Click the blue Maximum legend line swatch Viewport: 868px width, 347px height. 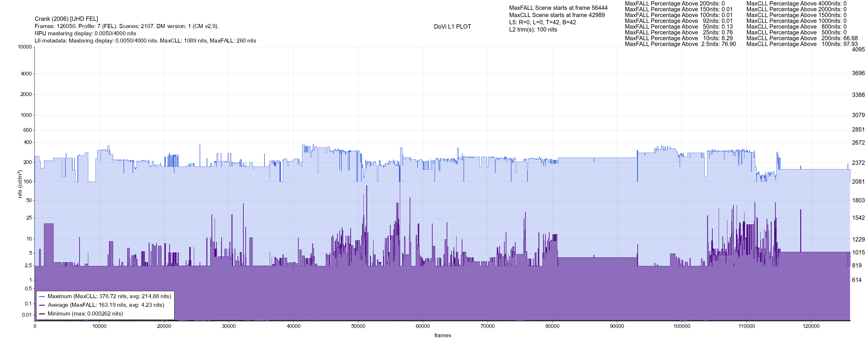[x=42, y=296]
